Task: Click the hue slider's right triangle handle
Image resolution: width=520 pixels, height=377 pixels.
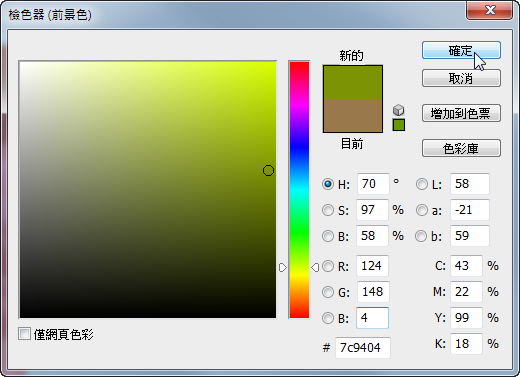Action: [315, 267]
